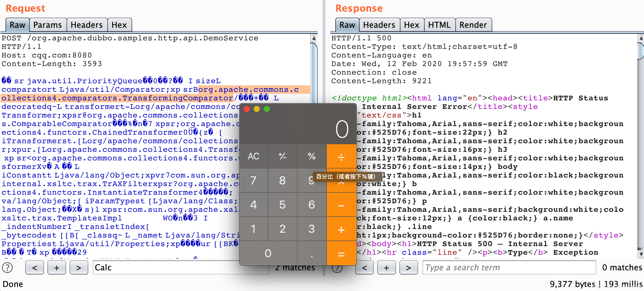644x291 pixels.
Task: Toggle the plus/minus sign key on Calculator
Action: [283, 156]
